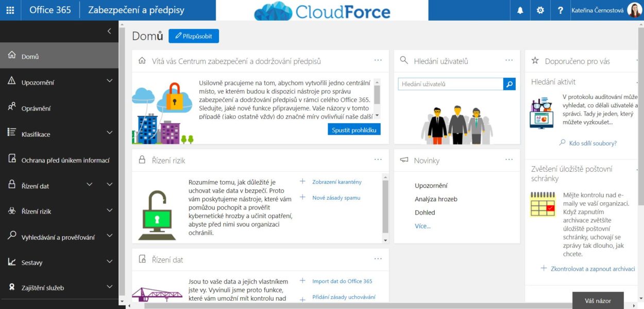Expand the Řízení rizik menu chevron
The width and height of the screenshot is (644, 309).
click(109, 210)
